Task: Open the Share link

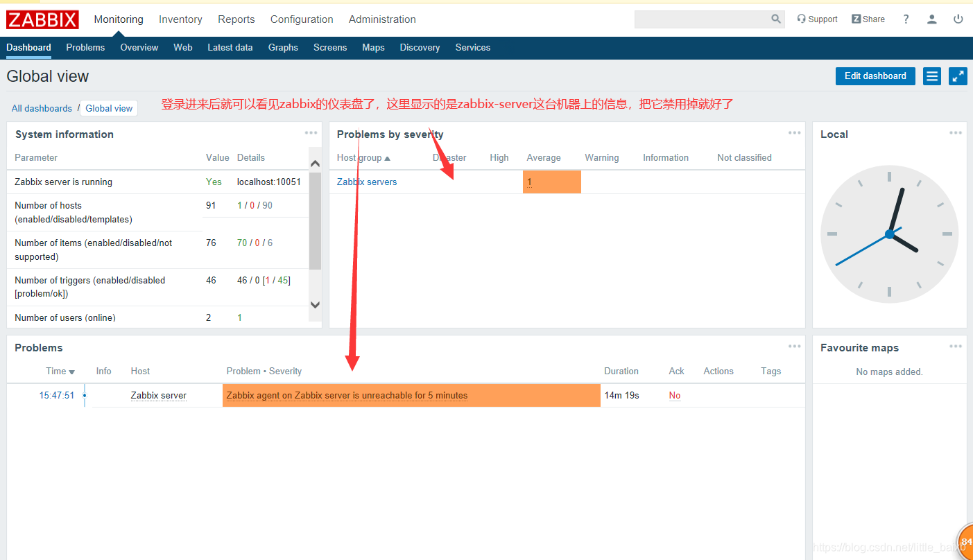Action: (x=868, y=19)
